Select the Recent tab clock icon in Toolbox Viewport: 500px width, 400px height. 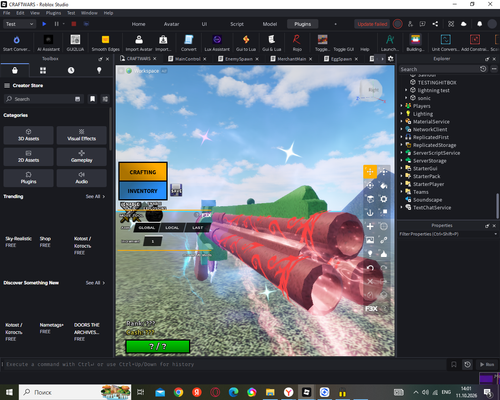pyautogui.click(x=71, y=70)
